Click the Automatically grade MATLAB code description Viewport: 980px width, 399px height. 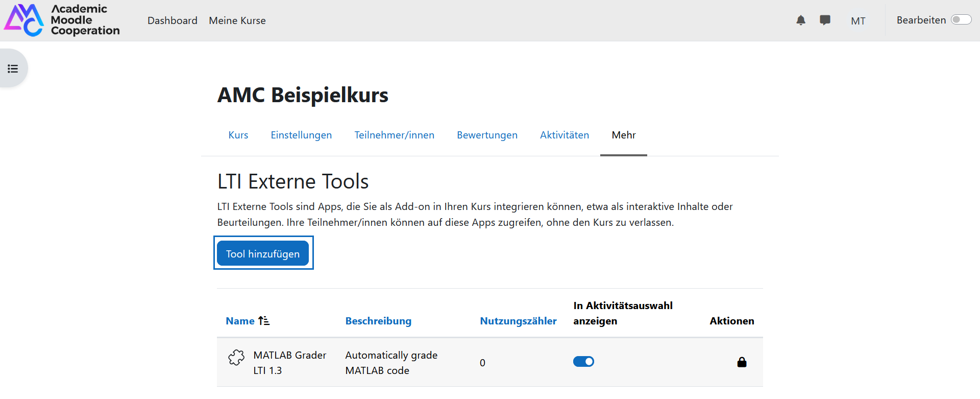[391, 363]
